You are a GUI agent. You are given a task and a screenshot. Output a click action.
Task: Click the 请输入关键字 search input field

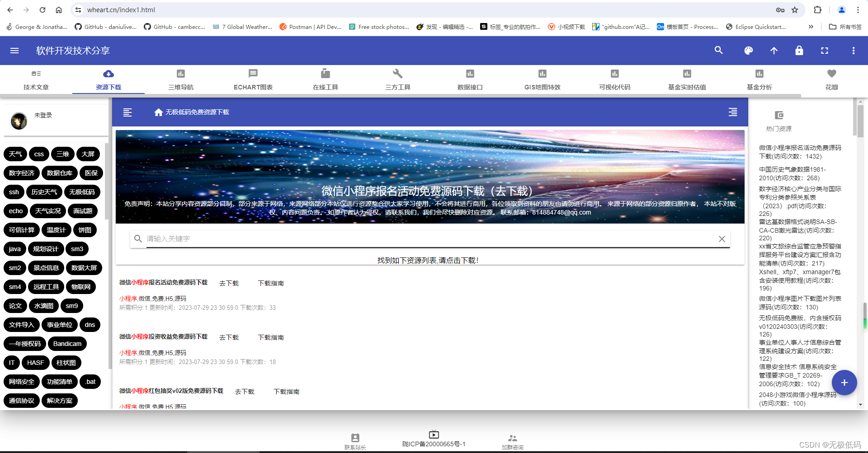click(x=429, y=239)
